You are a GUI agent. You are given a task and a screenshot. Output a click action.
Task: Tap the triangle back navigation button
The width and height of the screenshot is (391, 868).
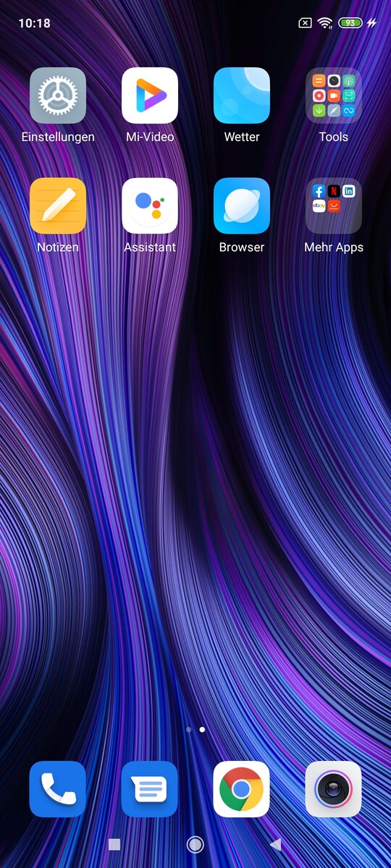pyautogui.click(x=275, y=844)
